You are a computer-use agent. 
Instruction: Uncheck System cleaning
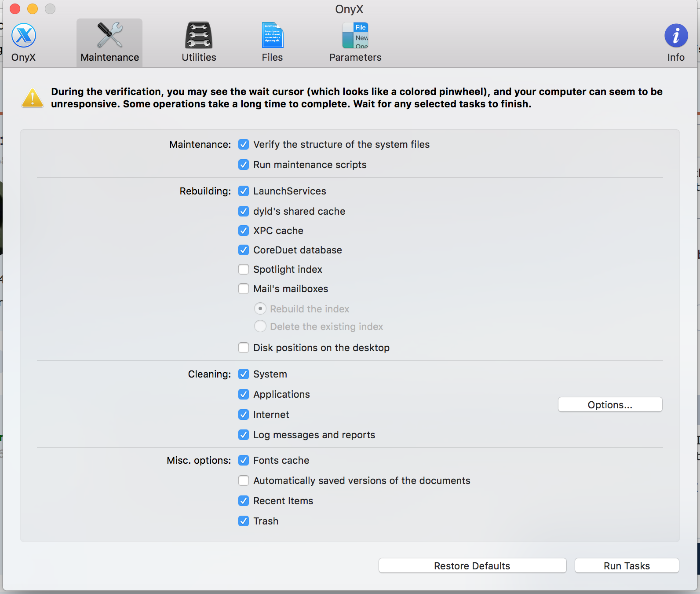[x=244, y=374]
